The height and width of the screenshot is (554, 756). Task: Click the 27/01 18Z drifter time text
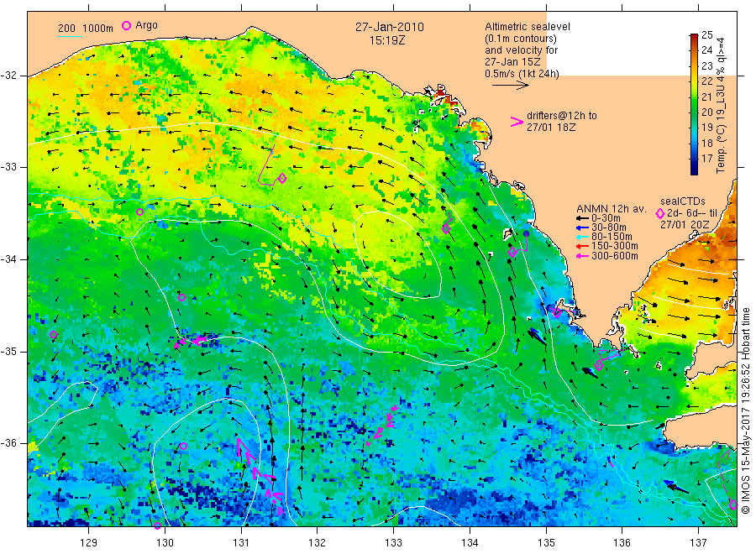pos(551,128)
